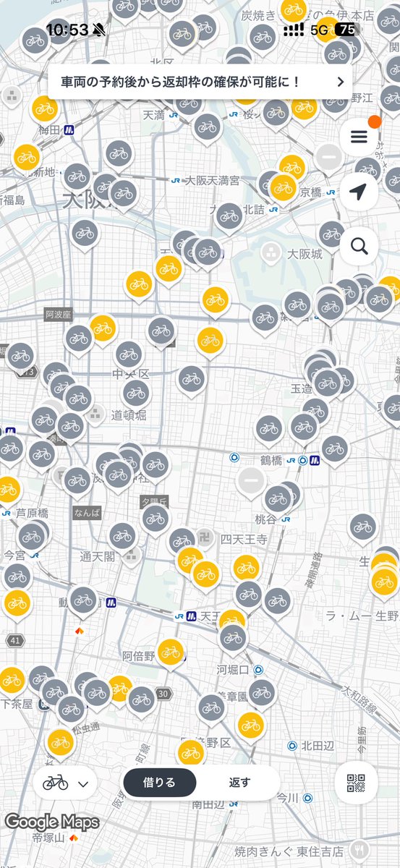Select the yellow bike pin beside 阿波座 label
400x868 pixels.
pyautogui.click(x=103, y=329)
